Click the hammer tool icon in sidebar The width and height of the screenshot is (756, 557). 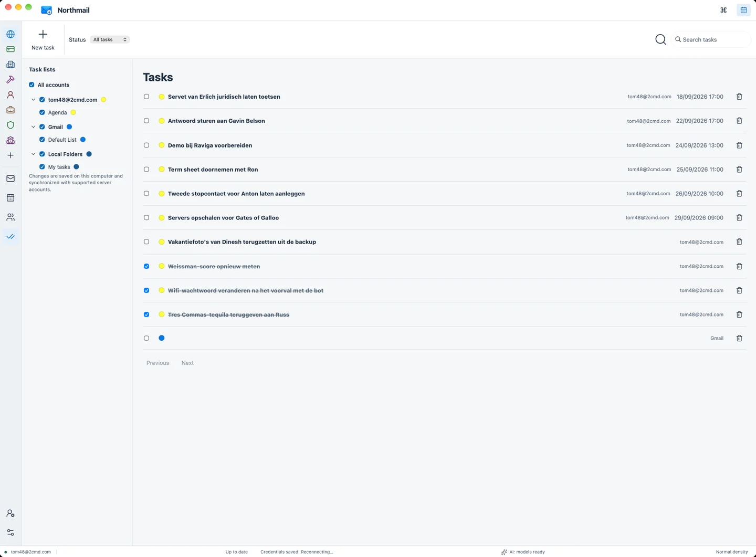click(10, 80)
